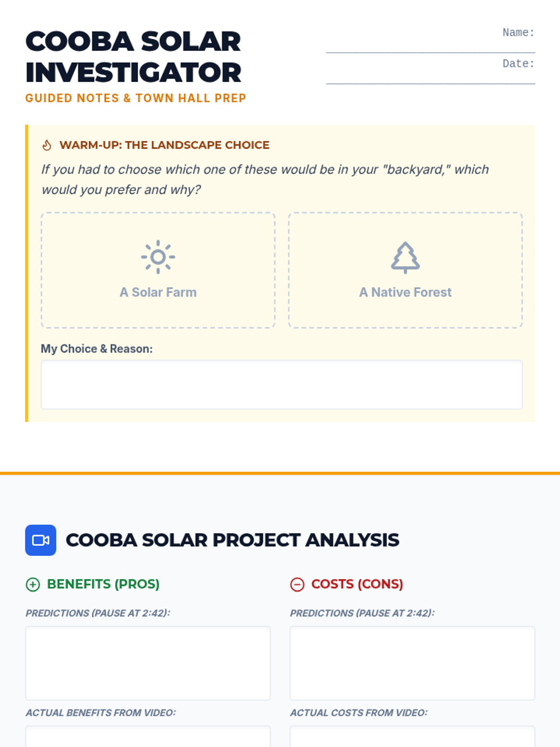Click the Cooba Solar Project Analysis heading
Screen dimensions: 560x747
pyautogui.click(x=232, y=540)
